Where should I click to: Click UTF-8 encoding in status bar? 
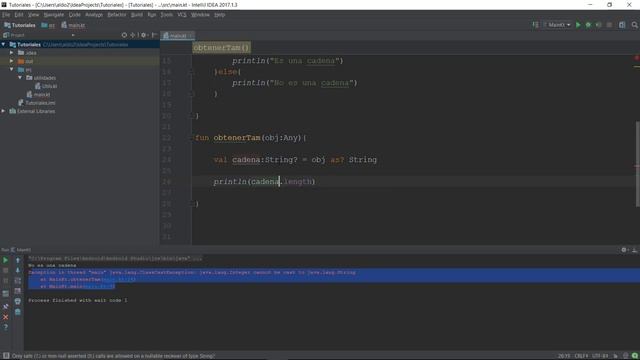600,356
